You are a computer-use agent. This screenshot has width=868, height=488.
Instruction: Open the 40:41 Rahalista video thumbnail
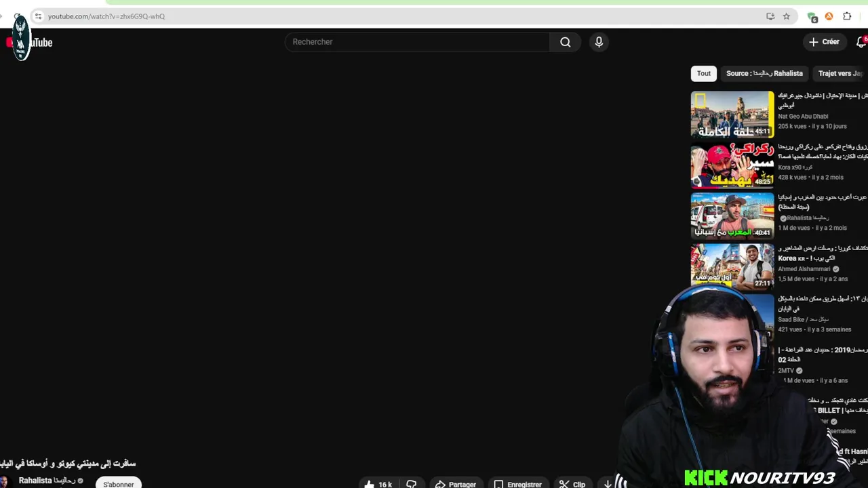pyautogui.click(x=732, y=216)
